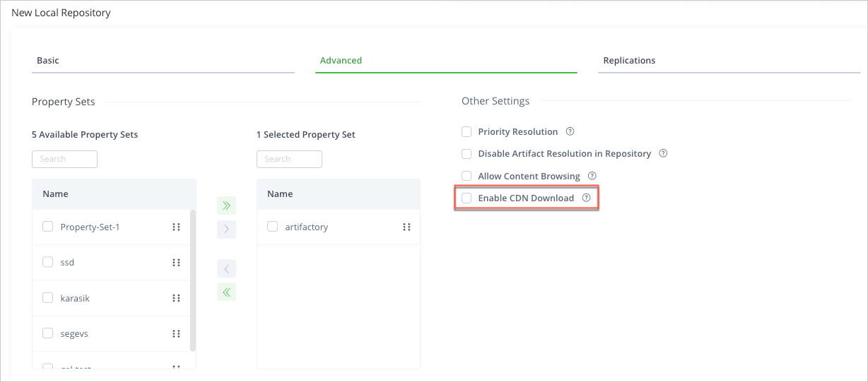
Task: Click the drag handle of karasik row
Action: coord(176,298)
